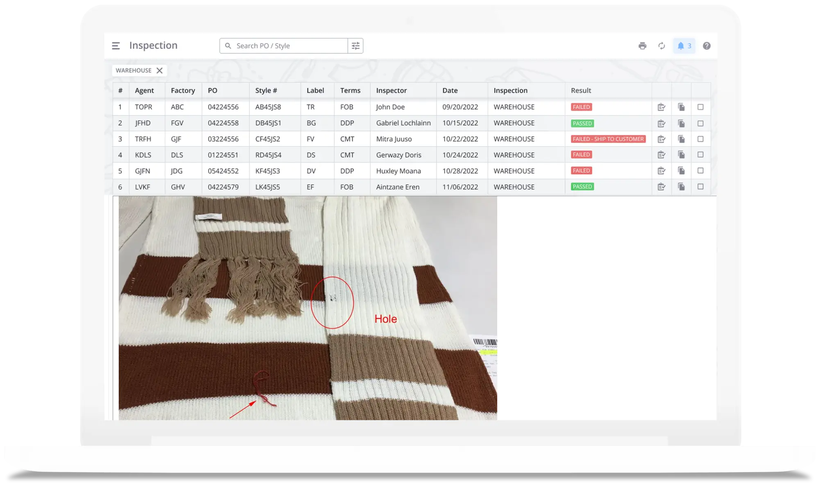Image resolution: width=819 pixels, height=504 pixels.
Task: Click FAILED result badge on row 1
Action: [581, 107]
